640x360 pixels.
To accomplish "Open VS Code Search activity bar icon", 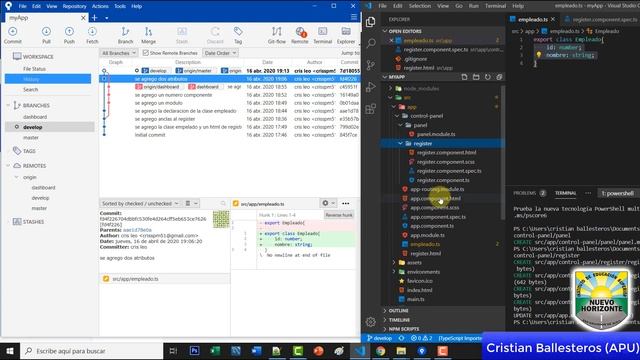I will [x=371, y=43].
